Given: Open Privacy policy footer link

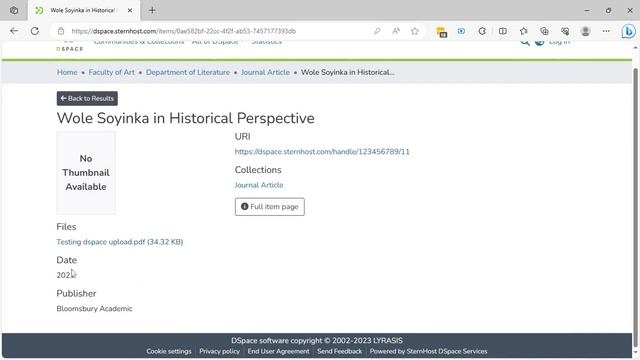Looking at the screenshot, I should [x=220, y=351].
